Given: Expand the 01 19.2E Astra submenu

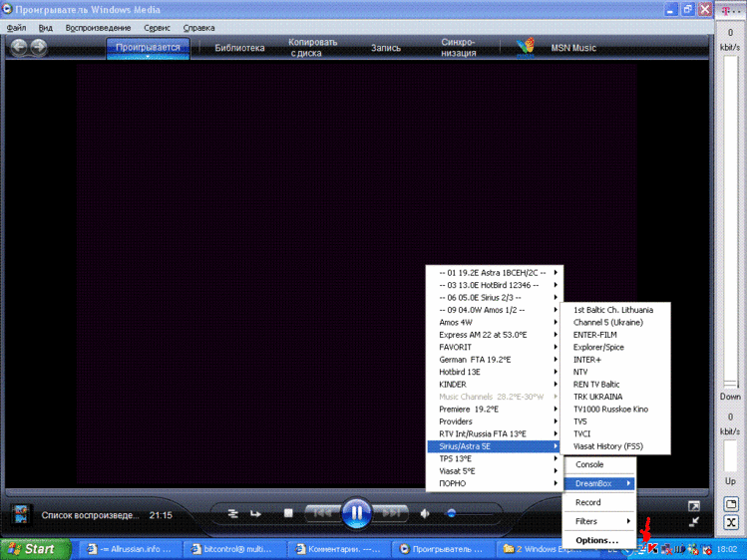Looking at the screenshot, I should [495, 273].
